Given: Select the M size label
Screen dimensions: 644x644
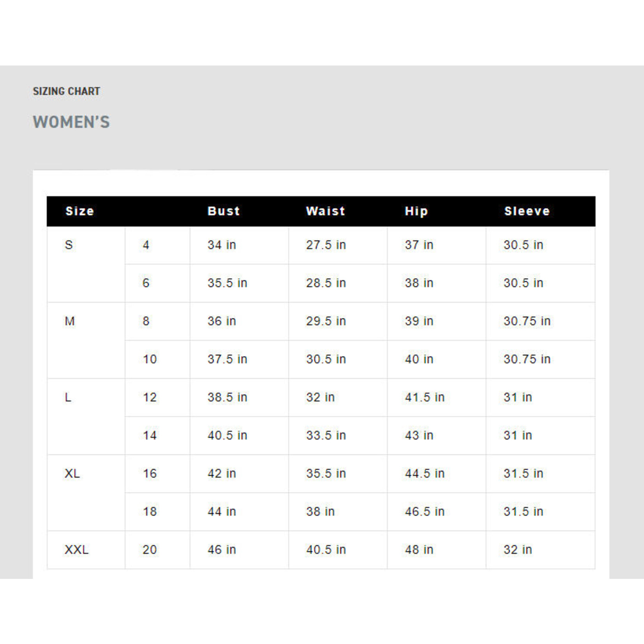Looking at the screenshot, I should [69, 321].
